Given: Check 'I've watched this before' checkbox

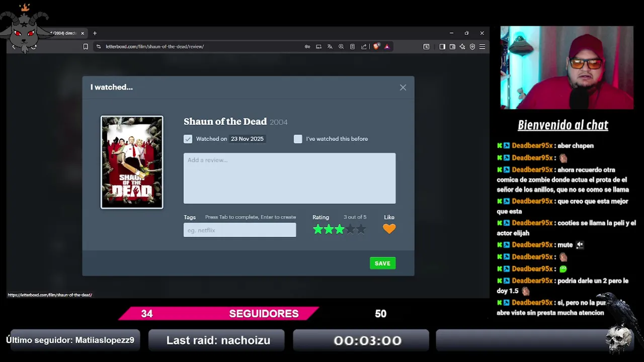Looking at the screenshot, I should (298, 139).
